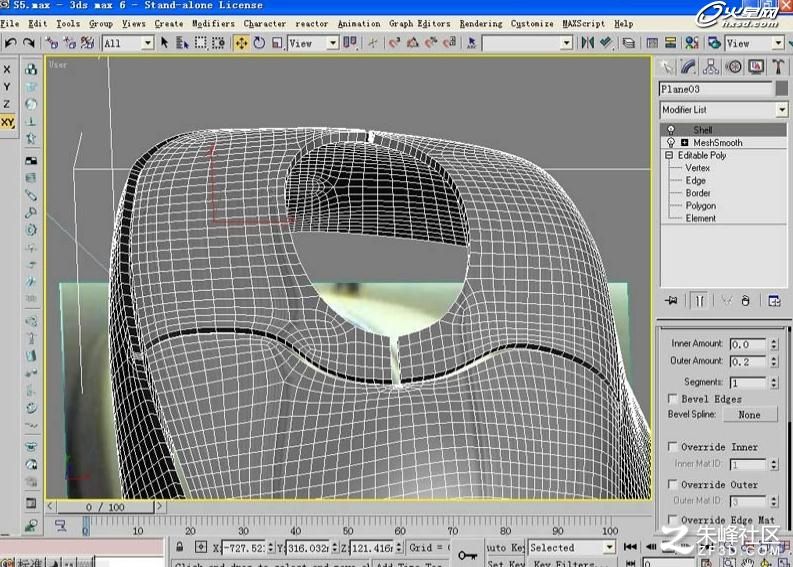Click the rectangular selection region icon
Viewport: 793px width, 567px height.
tap(201, 43)
